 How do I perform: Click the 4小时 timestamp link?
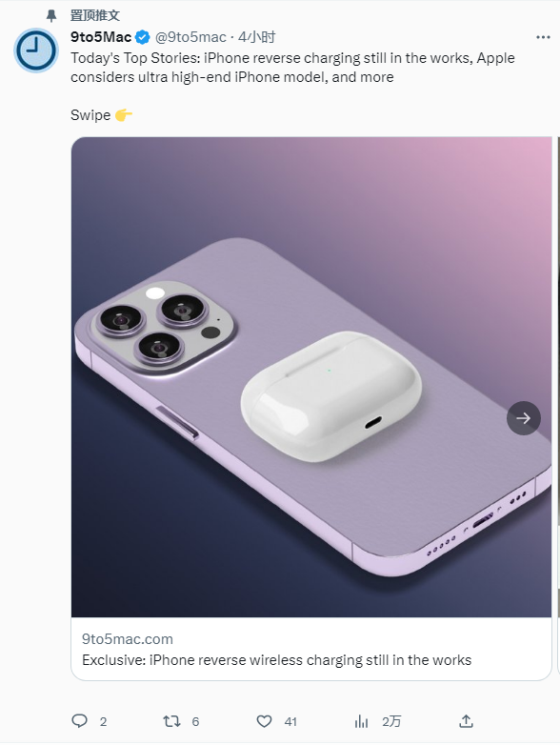[x=256, y=37]
